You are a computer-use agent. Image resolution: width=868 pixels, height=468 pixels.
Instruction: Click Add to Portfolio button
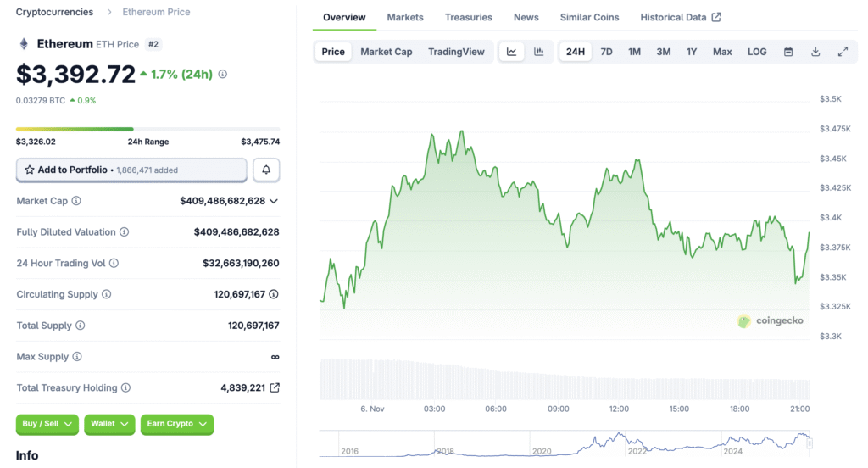tap(131, 170)
